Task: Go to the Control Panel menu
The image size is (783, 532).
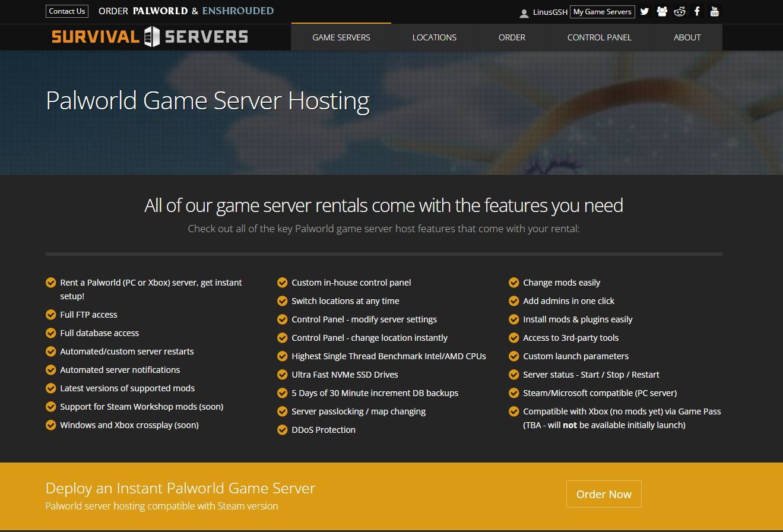Action: tap(599, 37)
